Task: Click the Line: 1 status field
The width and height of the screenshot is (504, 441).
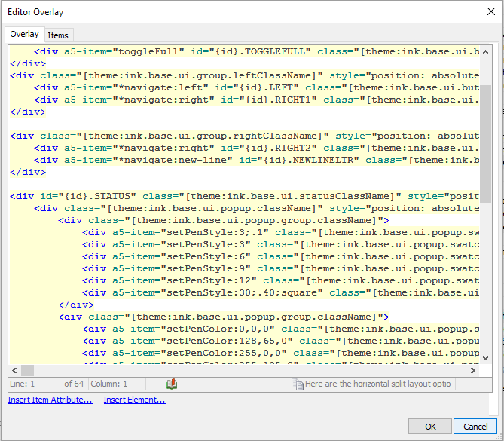Action: [x=22, y=384]
